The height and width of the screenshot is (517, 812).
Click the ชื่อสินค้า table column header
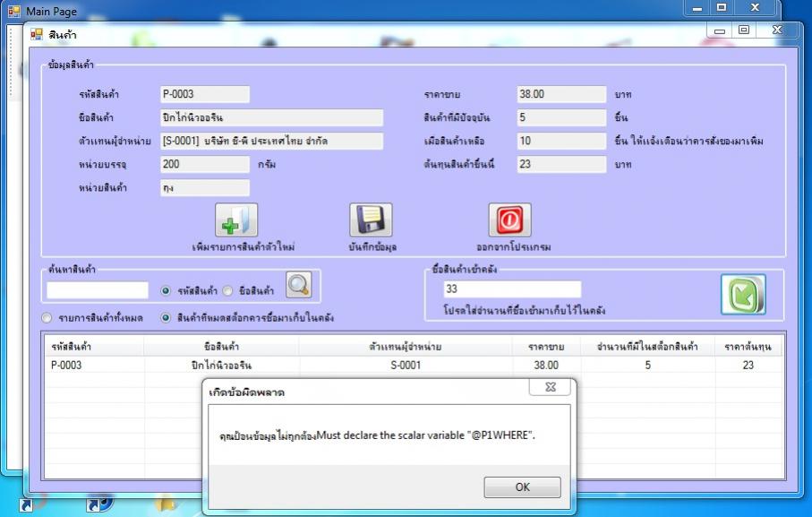click(x=221, y=347)
